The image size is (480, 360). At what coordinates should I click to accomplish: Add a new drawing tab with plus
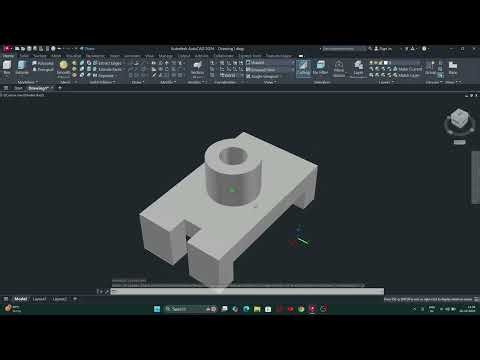click(60, 88)
